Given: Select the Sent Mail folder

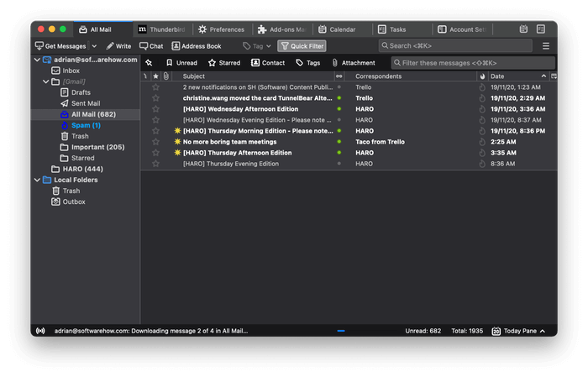Looking at the screenshot, I should 86,103.
